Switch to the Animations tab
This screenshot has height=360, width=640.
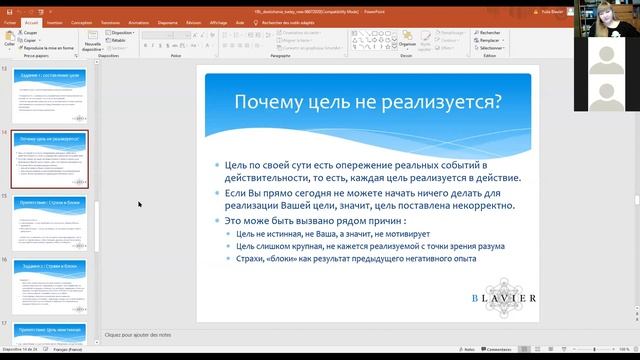coord(139,23)
